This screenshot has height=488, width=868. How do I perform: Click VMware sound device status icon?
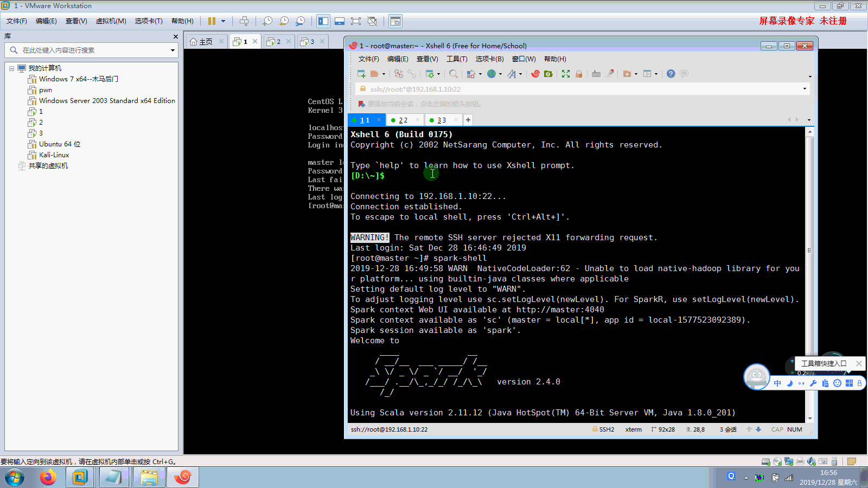point(811,461)
